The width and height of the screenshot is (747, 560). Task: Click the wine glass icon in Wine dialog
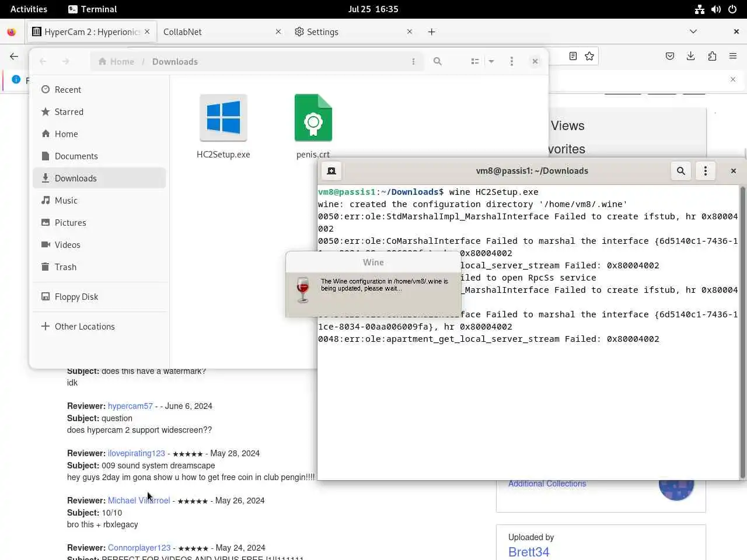[303, 290]
